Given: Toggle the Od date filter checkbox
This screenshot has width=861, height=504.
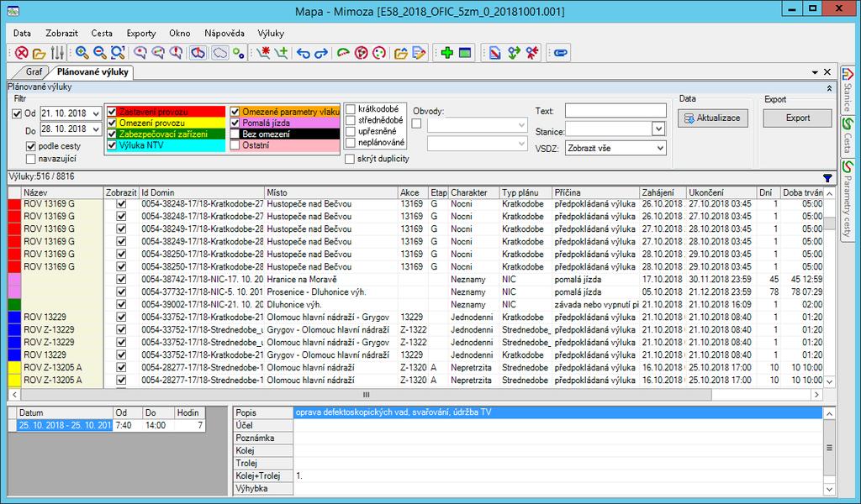Looking at the screenshot, I should [17, 113].
